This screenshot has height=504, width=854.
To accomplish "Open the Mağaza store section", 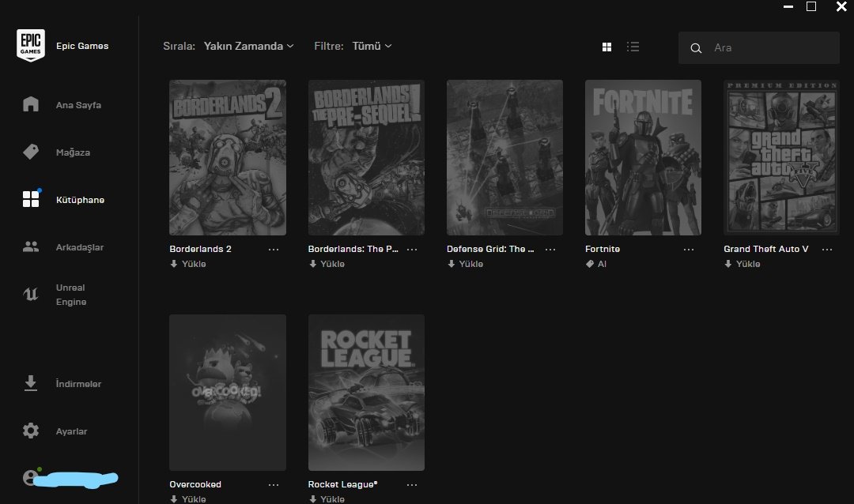I will [x=73, y=152].
